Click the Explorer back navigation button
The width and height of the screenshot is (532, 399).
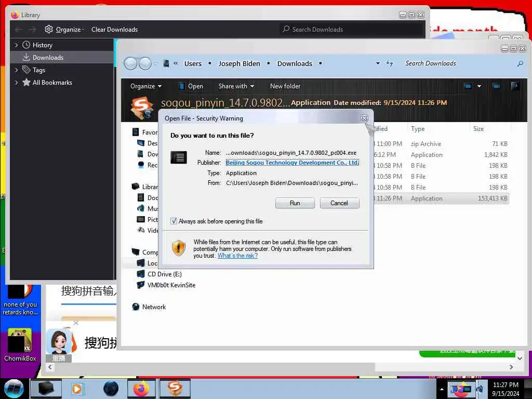pos(130,63)
